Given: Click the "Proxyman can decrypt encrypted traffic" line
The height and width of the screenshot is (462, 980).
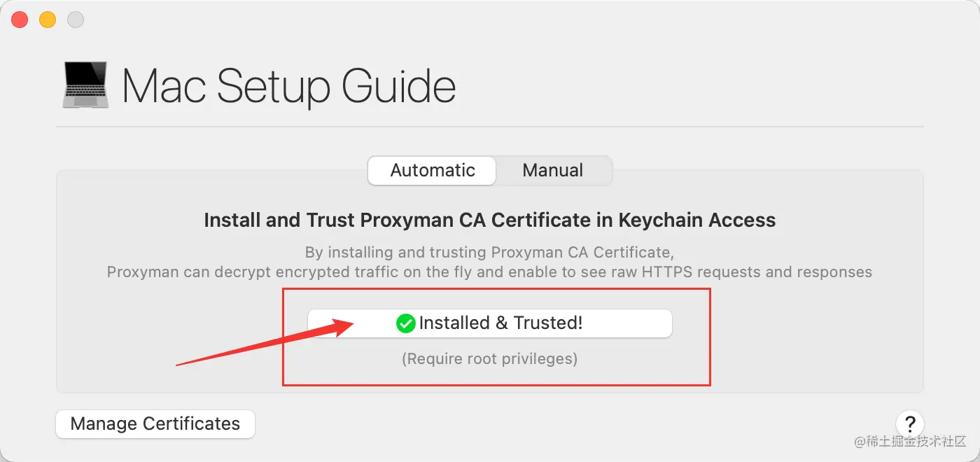Looking at the screenshot, I should pyautogui.click(x=489, y=272).
